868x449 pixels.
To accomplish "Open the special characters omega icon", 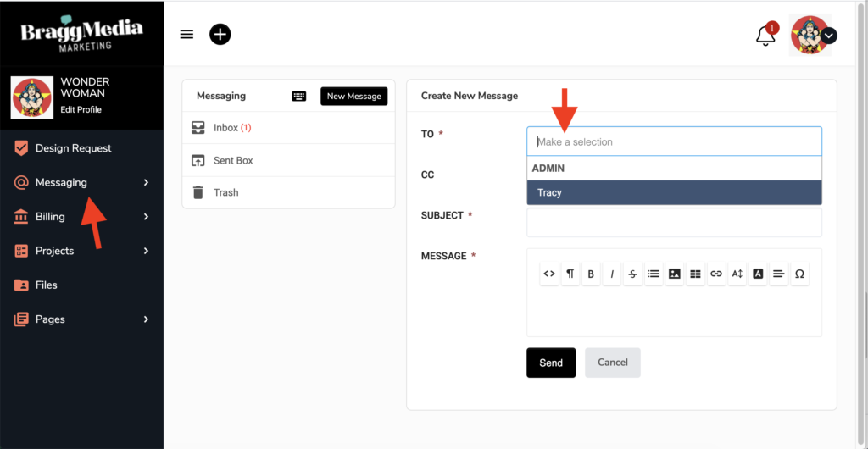I will tap(799, 274).
